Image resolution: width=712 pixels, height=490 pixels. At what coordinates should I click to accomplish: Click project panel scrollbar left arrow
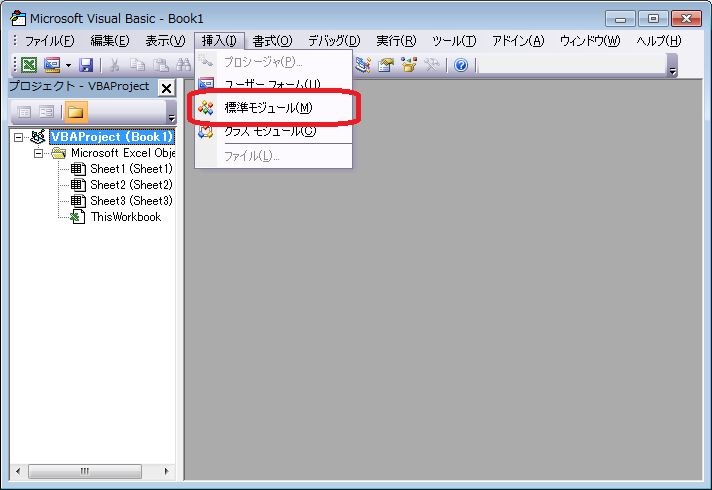tap(18, 471)
